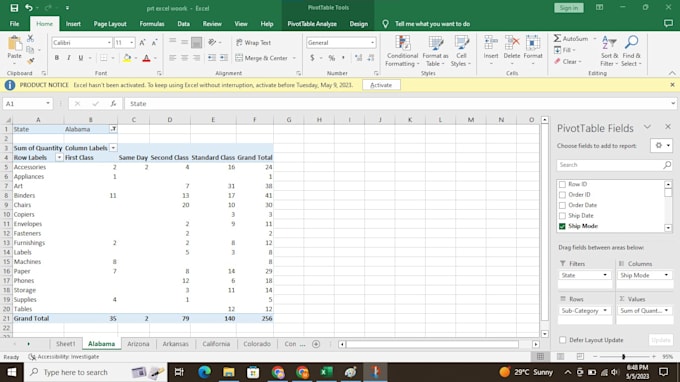The image size is (680, 382).
Task: Uncheck the Ship Mode field checkbox
Action: pos(562,226)
